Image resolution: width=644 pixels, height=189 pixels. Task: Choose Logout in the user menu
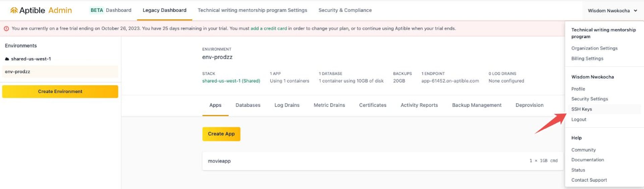pyautogui.click(x=579, y=119)
